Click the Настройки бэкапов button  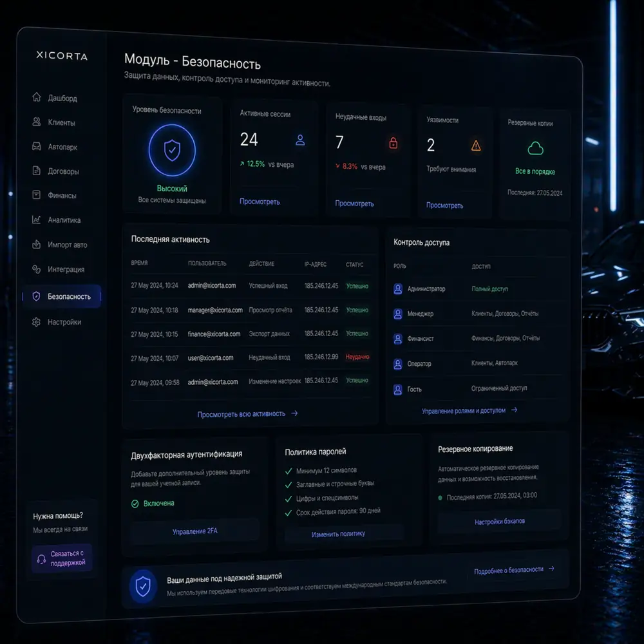click(500, 522)
